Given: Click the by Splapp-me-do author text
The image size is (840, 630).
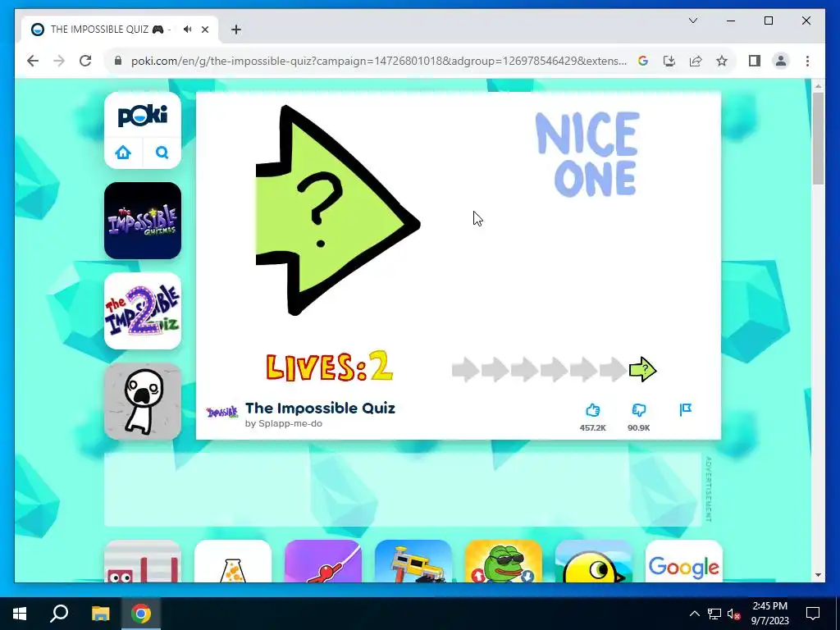Looking at the screenshot, I should click(283, 423).
